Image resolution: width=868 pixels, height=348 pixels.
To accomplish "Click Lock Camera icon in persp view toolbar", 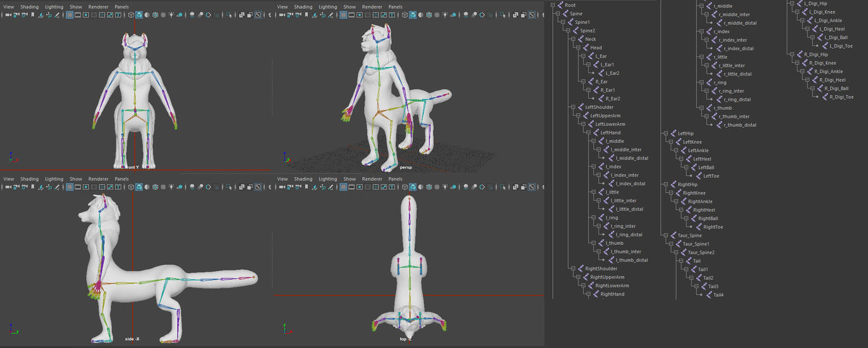I will tap(290, 15).
